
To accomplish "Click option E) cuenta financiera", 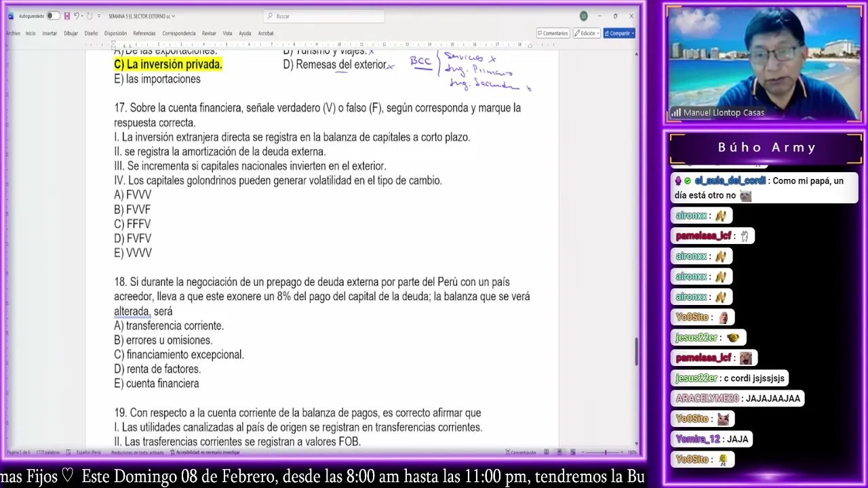I will pyautogui.click(x=157, y=384).
